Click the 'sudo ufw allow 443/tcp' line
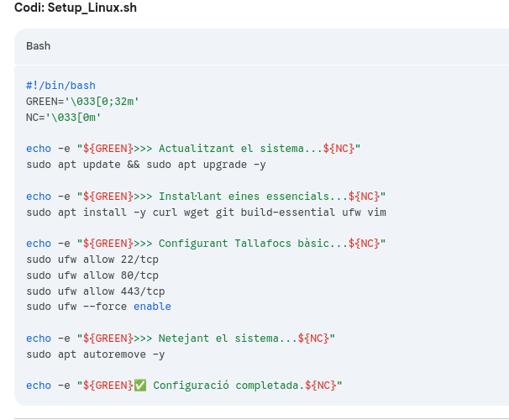 point(95,291)
